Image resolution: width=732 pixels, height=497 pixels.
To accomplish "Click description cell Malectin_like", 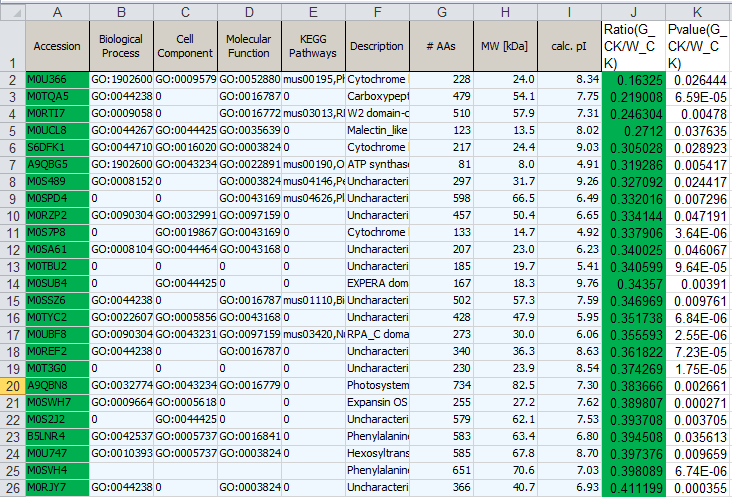I will pos(377,131).
